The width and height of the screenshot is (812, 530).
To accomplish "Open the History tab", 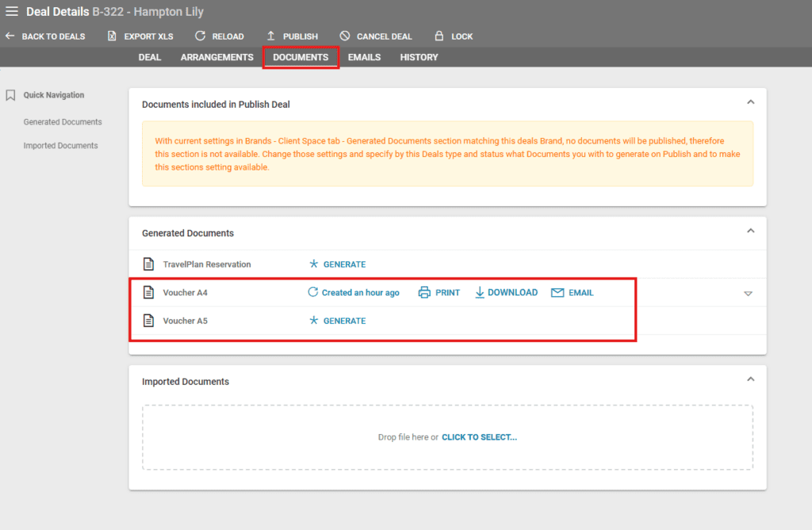I will 419,57.
